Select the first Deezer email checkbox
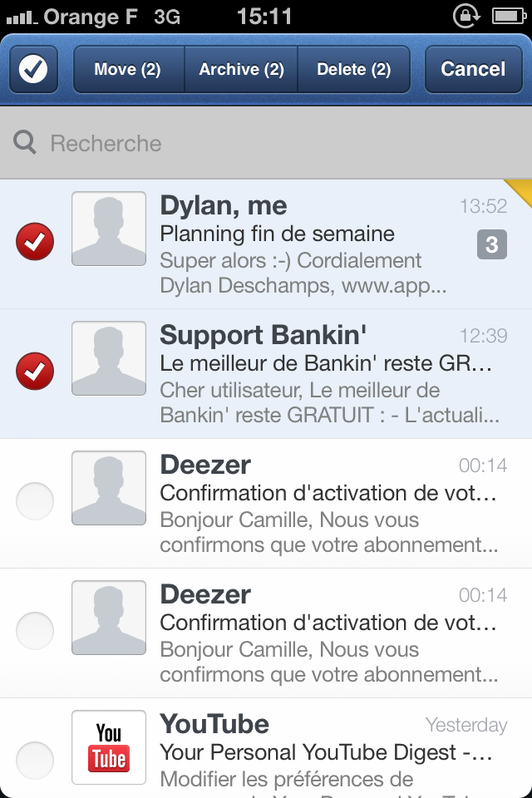 (x=35, y=501)
